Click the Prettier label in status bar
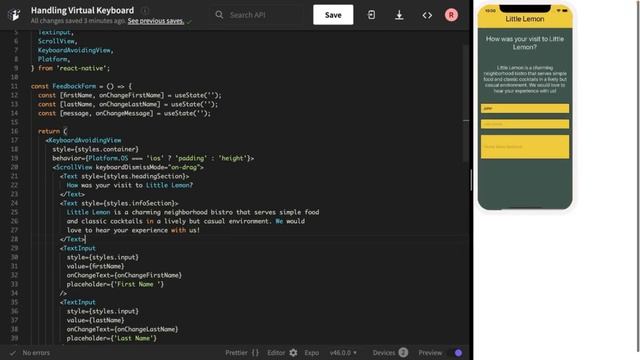The width and height of the screenshot is (640, 360). click(x=236, y=353)
